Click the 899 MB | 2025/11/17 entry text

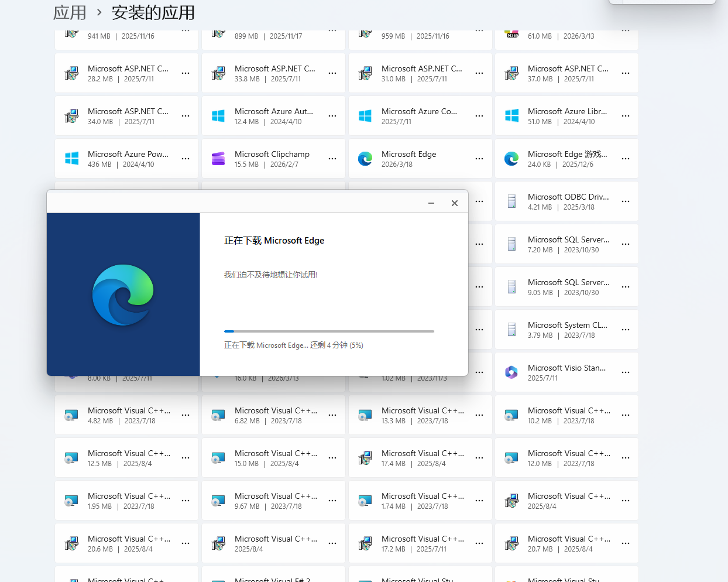(269, 36)
